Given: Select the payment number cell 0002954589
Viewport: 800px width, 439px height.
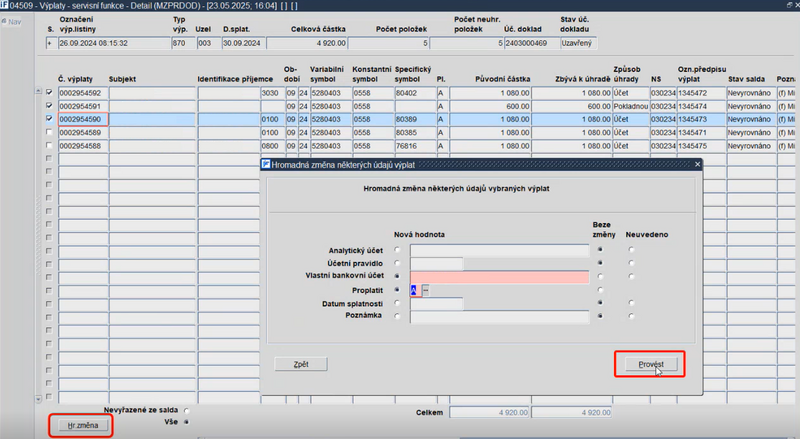Looking at the screenshot, I should [x=83, y=132].
